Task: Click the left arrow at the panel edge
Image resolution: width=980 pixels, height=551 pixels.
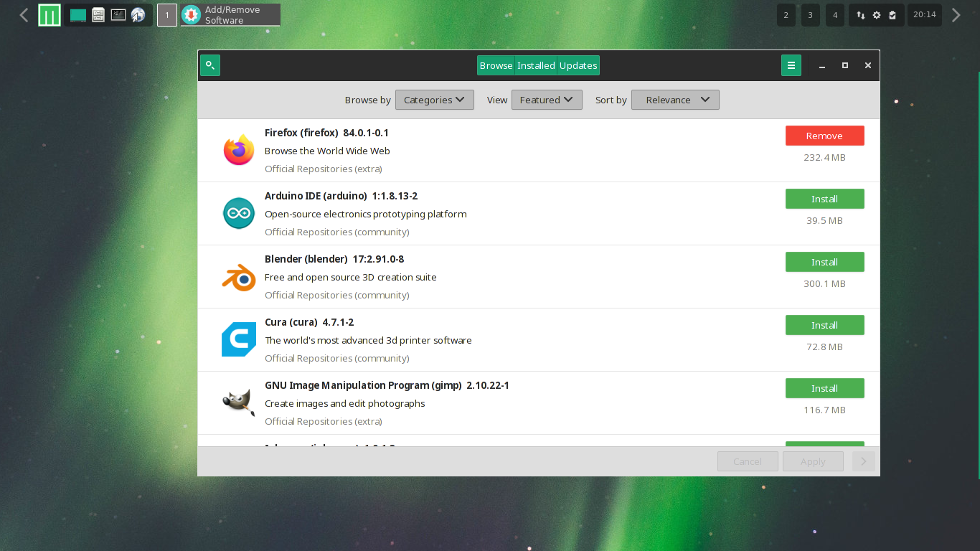Action: 24,15
